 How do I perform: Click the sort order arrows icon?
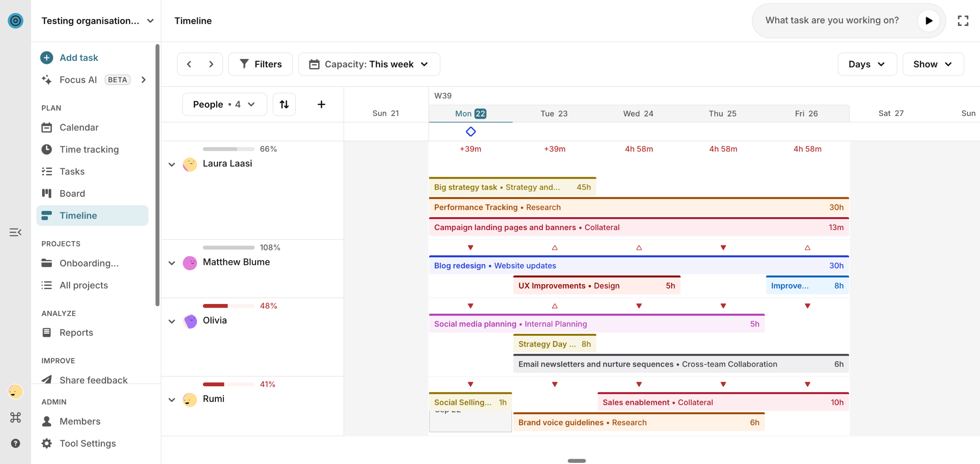click(284, 104)
